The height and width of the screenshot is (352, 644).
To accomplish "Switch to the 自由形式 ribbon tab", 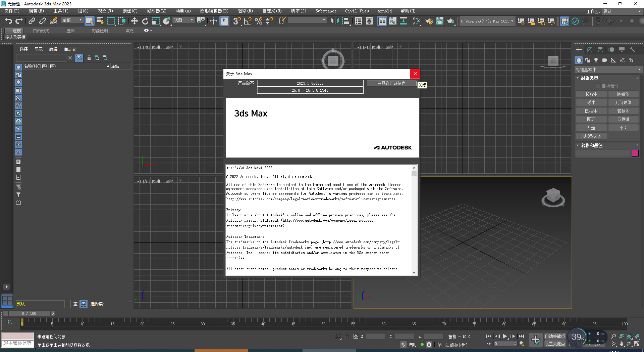I will coord(41,31).
